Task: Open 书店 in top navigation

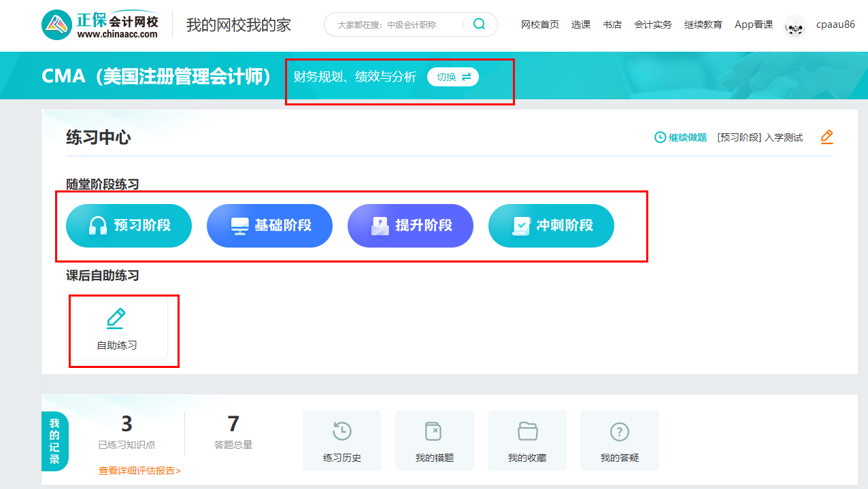Action: click(612, 24)
